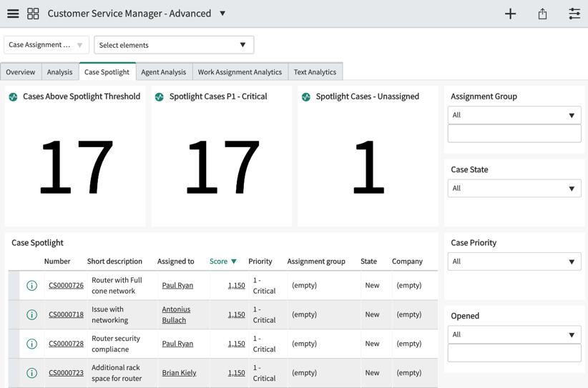Sort by the Number column header
This screenshot has width=588, height=388.
pyautogui.click(x=57, y=262)
